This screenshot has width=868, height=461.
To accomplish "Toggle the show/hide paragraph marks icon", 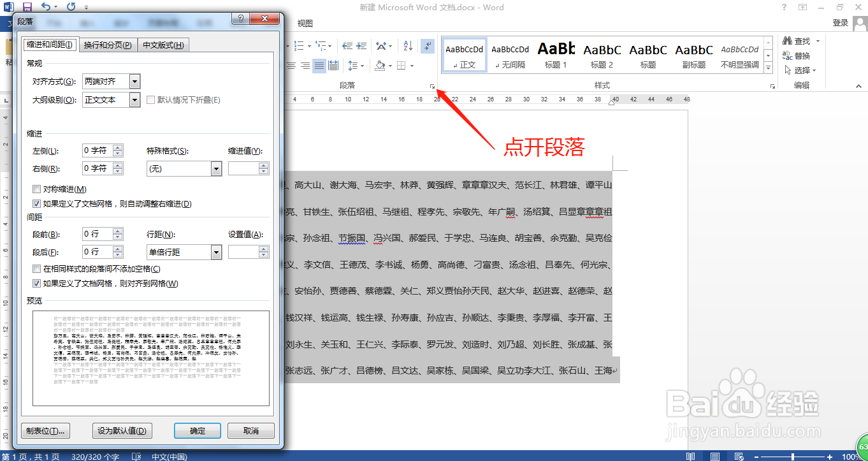I will click(427, 45).
